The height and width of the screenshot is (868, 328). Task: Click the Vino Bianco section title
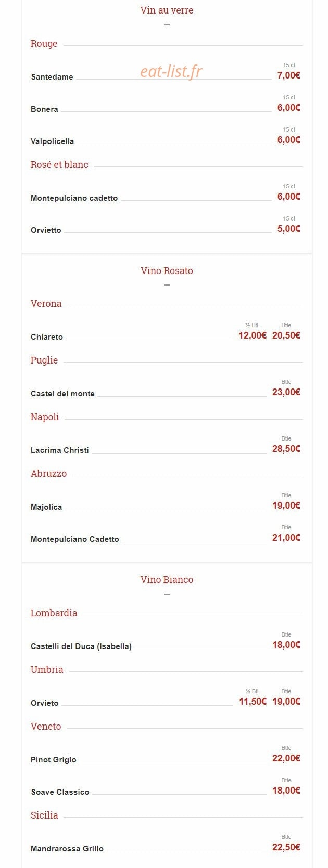(x=167, y=579)
